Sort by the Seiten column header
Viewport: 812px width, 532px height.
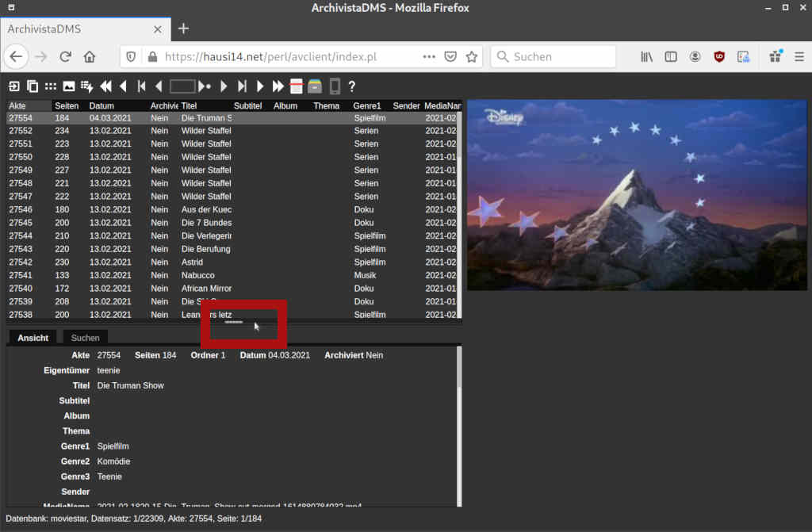coord(67,105)
